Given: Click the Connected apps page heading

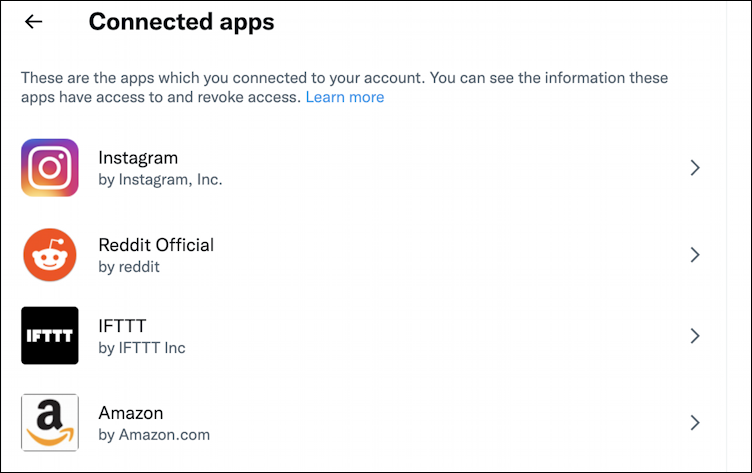Looking at the screenshot, I should pyautogui.click(x=181, y=21).
